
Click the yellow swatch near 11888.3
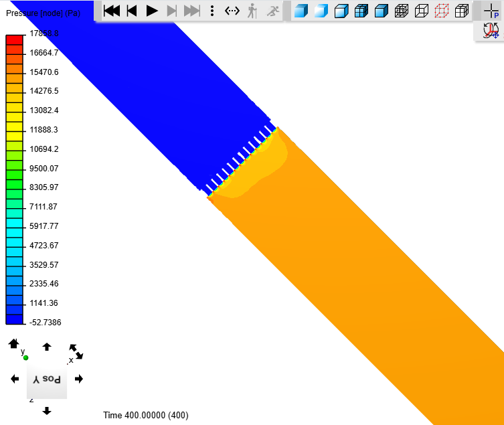[14, 126]
